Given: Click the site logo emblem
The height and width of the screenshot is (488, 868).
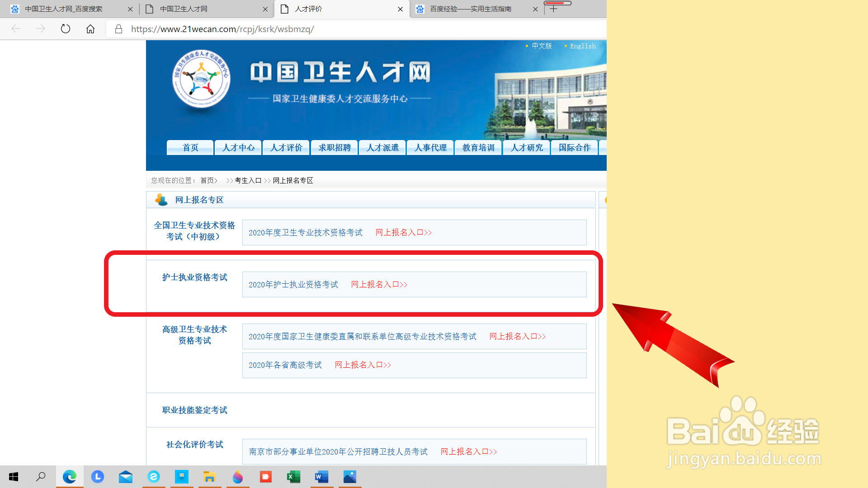Looking at the screenshot, I should [201, 79].
